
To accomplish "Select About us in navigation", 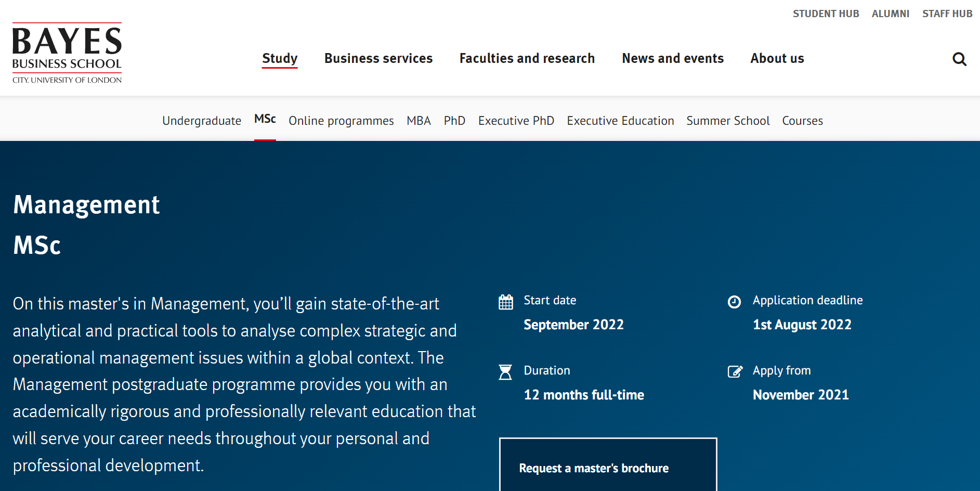I will click(777, 58).
